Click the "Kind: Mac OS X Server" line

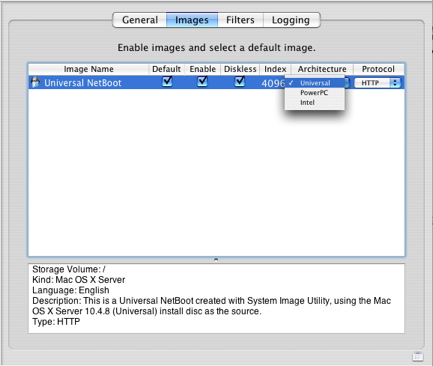coord(79,280)
